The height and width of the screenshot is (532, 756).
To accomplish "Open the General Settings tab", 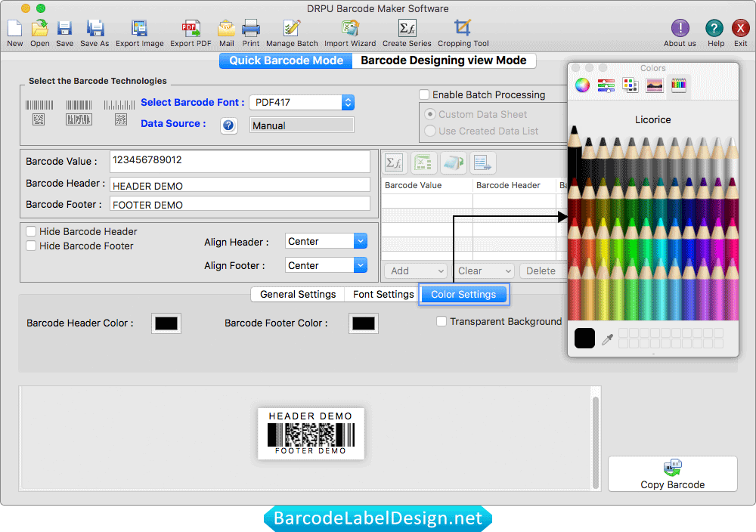I will (297, 295).
